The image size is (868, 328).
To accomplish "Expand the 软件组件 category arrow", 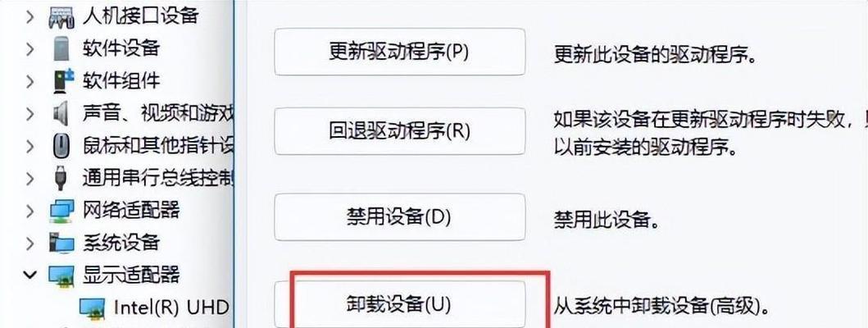I will tap(30, 80).
